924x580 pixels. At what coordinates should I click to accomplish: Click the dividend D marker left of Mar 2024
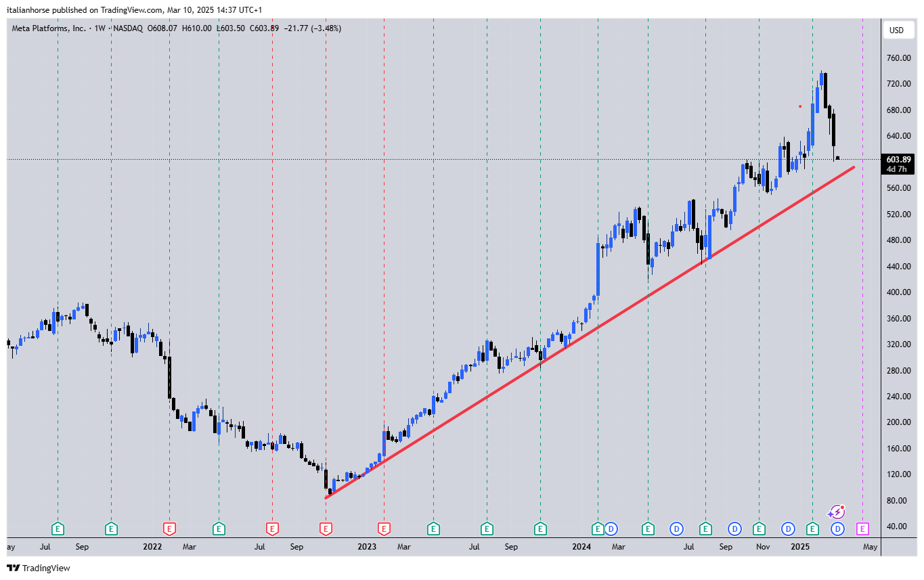(x=610, y=528)
